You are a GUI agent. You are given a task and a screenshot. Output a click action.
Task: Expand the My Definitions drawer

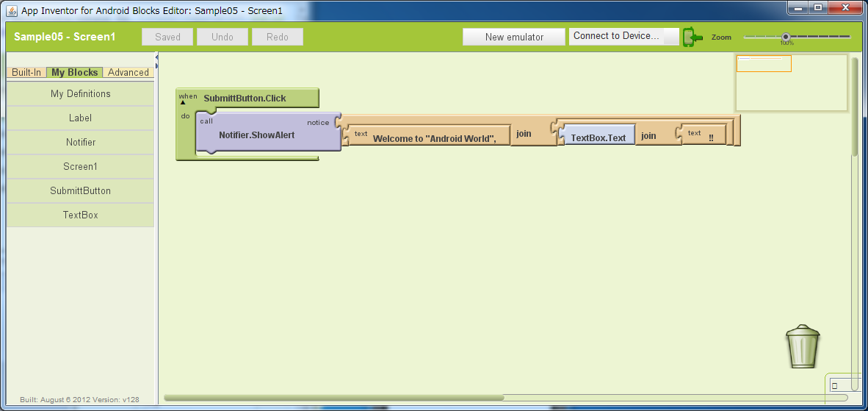(81, 94)
